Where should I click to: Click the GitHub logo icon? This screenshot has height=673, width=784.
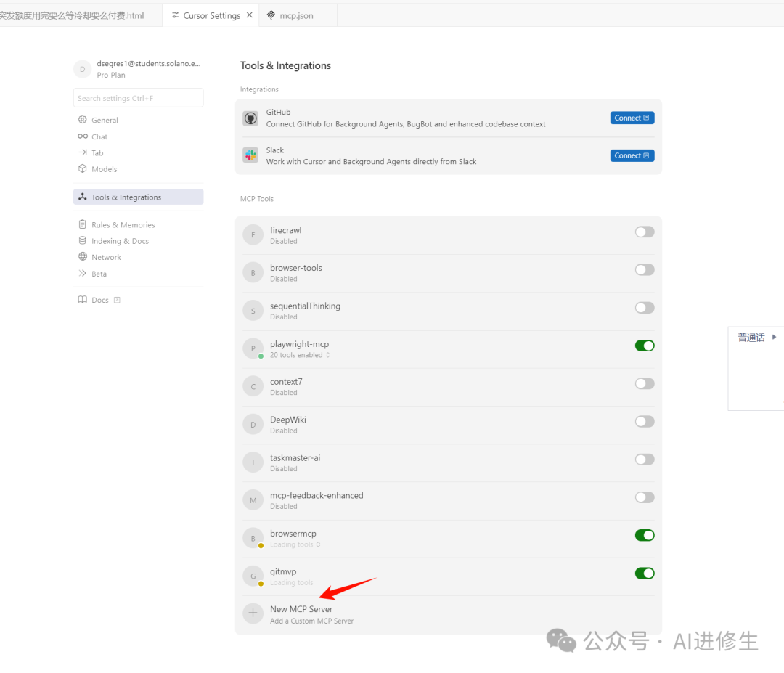tap(250, 118)
